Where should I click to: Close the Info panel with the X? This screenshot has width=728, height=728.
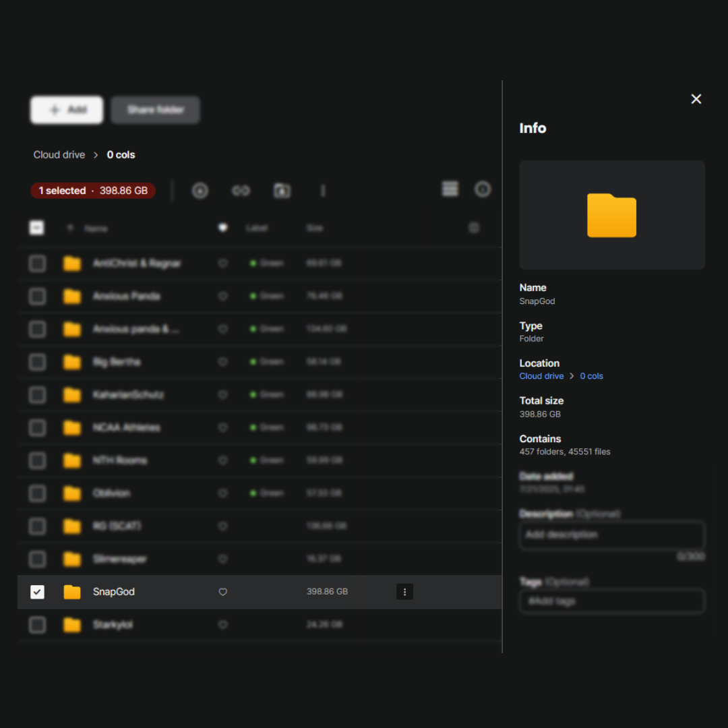(696, 99)
